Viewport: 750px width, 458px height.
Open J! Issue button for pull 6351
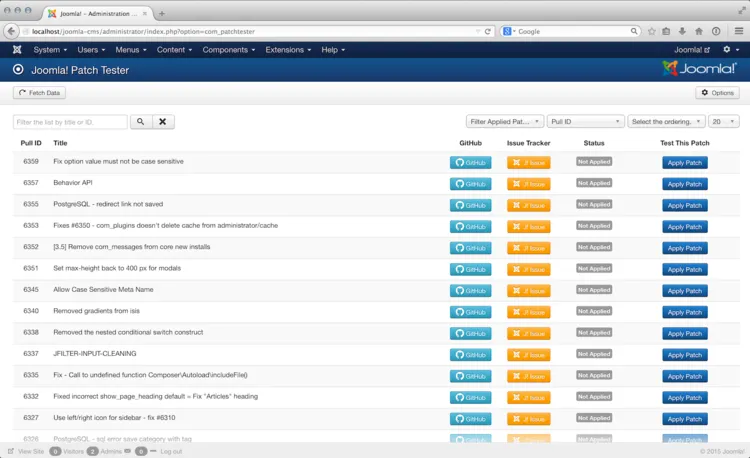[529, 270]
